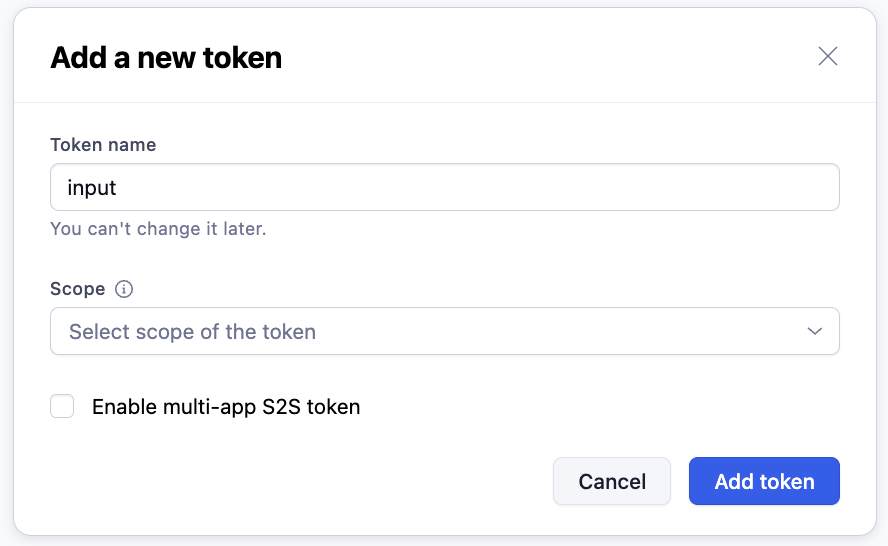Screen dimensions: 888x546
Task: Expand the Scope combo box
Action: point(445,331)
